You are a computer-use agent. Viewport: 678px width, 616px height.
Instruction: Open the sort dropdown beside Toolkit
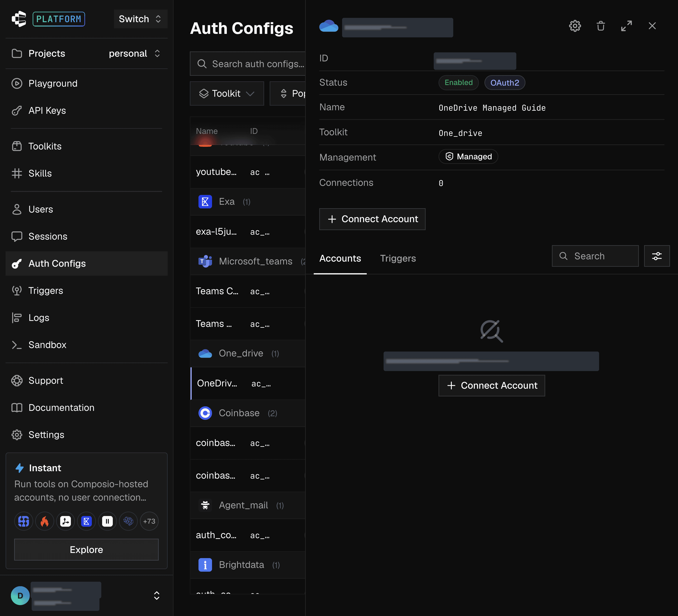(288, 93)
